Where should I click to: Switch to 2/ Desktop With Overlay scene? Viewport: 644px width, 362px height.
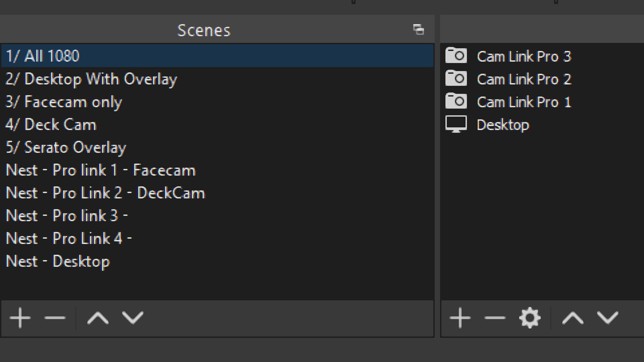tap(217, 79)
